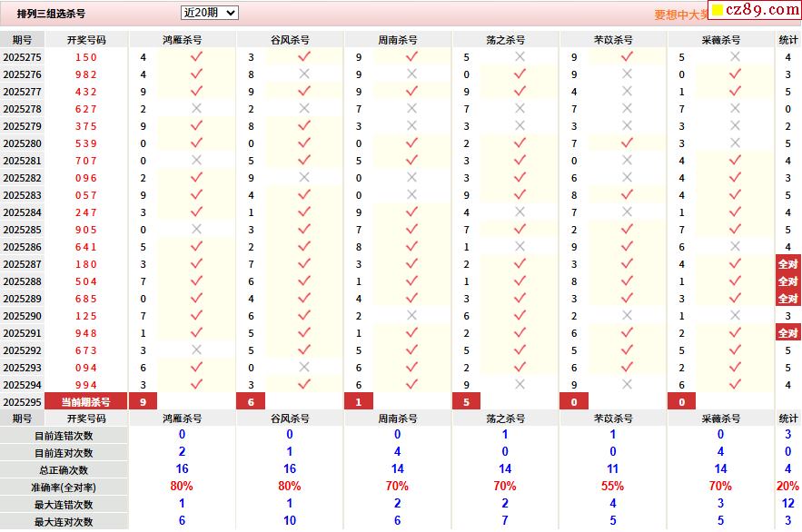Click 谷风杀号 check mark in row 2025279

tap(304, 125)
